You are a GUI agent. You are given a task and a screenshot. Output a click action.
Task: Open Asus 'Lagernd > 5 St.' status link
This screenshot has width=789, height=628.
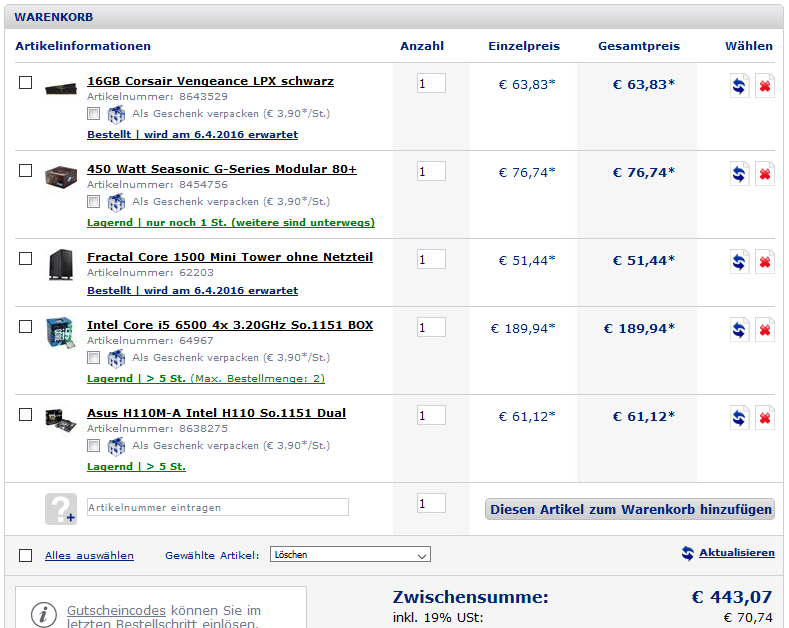pos(136,466)
